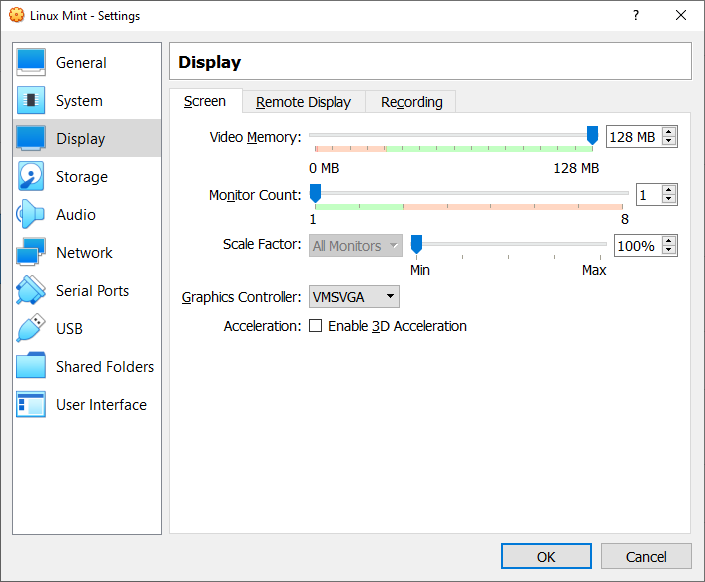Click the Scale Factor slider handle
Screen dimensions: 705x582
tap(417, 244)
